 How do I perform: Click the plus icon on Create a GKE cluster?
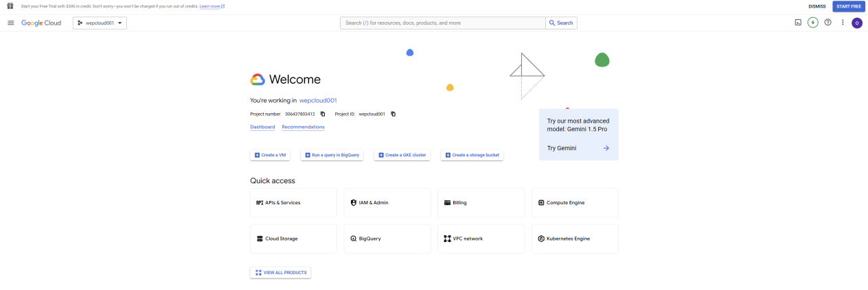[380, 155]
